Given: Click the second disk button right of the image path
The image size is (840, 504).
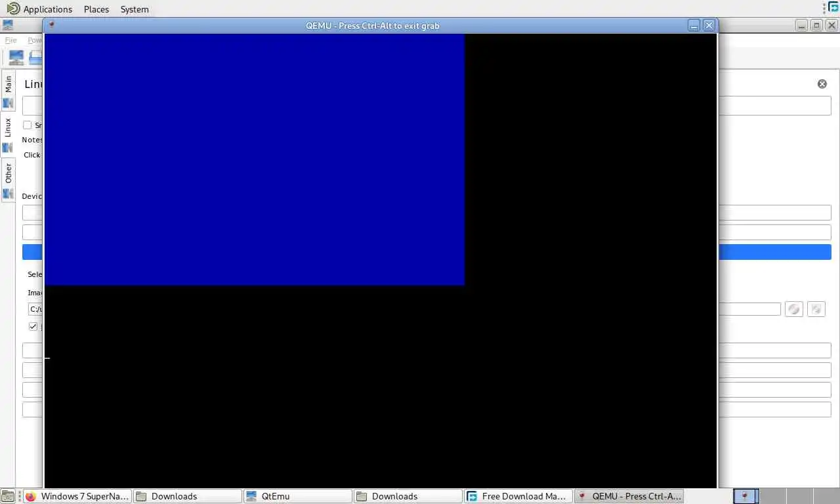Looking at the screenshot, I should point(816,309).
